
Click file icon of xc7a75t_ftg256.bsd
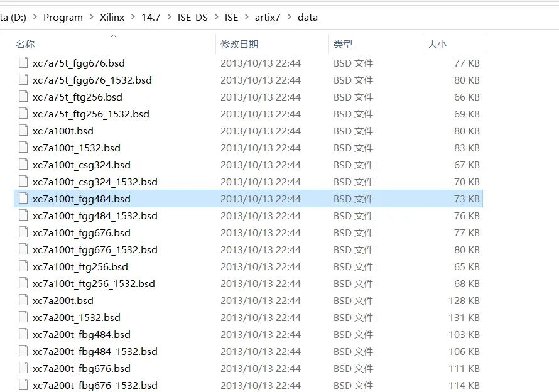23,97
